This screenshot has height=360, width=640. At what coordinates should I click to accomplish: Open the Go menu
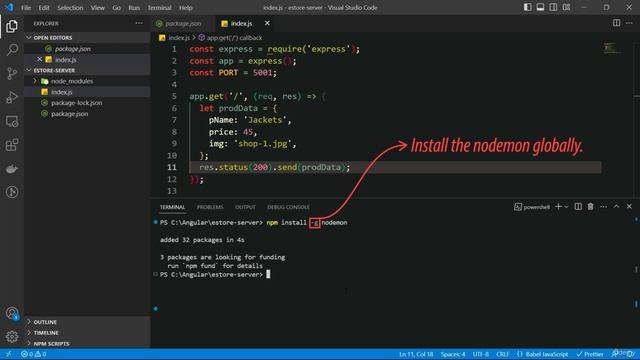pyautogui.click(x=116, y=8)
